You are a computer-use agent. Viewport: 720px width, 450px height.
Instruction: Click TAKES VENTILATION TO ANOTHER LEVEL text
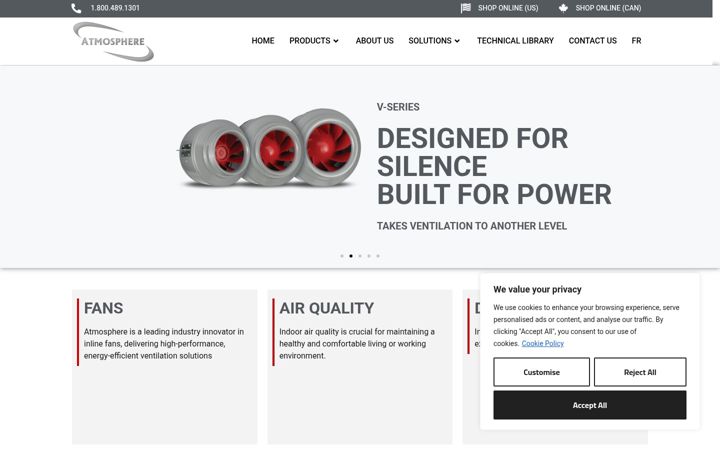472,226
